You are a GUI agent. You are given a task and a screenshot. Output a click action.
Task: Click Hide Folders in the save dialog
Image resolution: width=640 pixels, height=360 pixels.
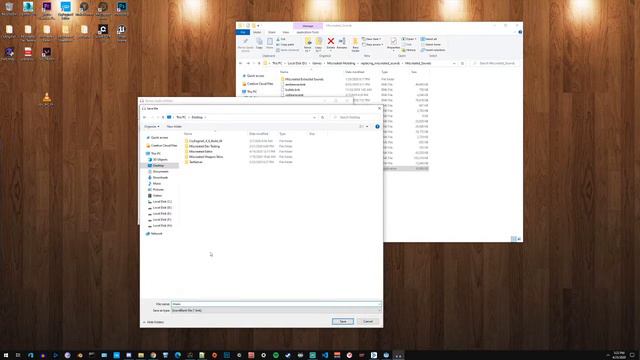point(153,322)
